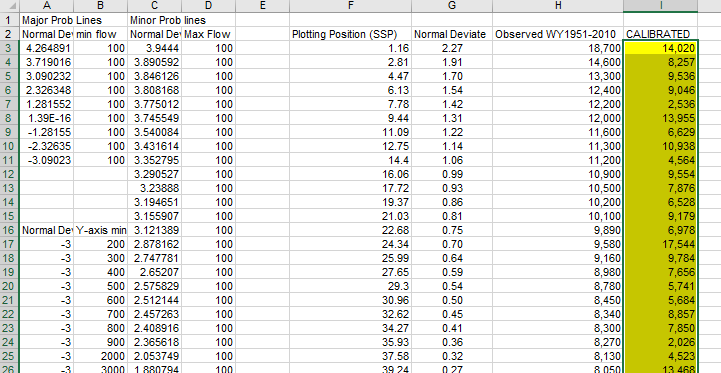The width and height of the screenshot is (721, 373).
Task: Select column I header
Action: (x=660, y=6)
